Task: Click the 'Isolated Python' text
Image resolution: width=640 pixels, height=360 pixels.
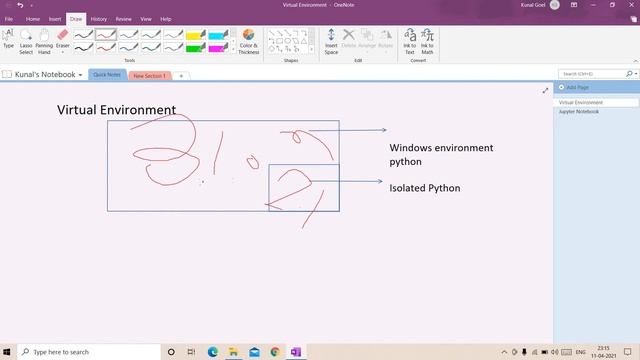Action: click(x=424, y=188)
